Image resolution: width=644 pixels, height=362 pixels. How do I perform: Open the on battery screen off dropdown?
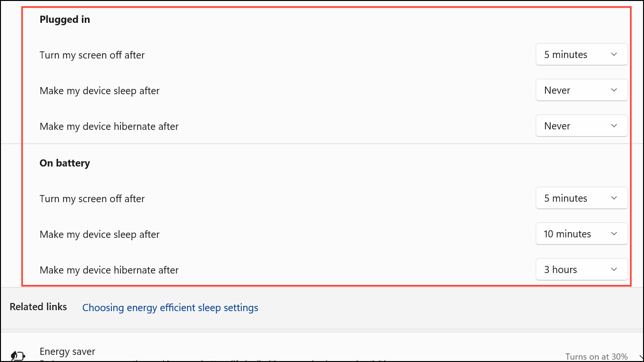pyautogui.click(x=582, y=198)
